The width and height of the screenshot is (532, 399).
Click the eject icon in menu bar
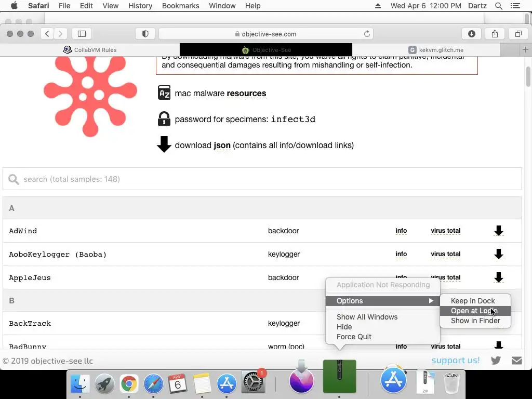(378, 6)
